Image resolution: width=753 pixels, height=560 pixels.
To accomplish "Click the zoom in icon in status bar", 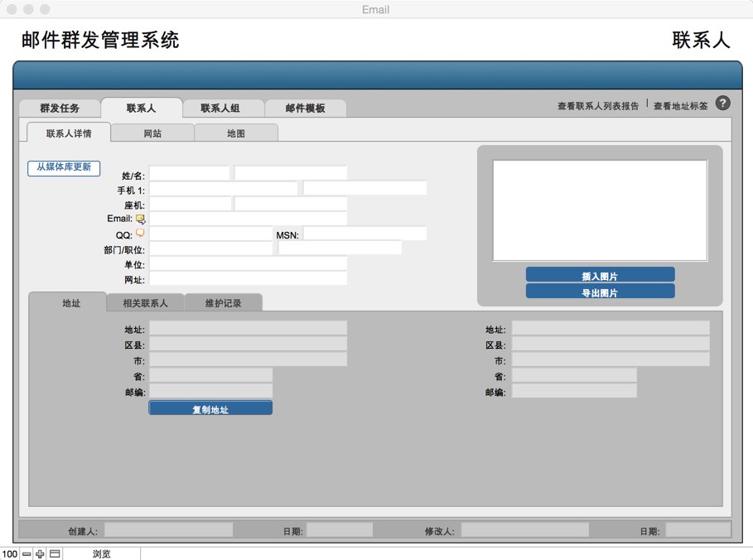I will pos(40,553).
